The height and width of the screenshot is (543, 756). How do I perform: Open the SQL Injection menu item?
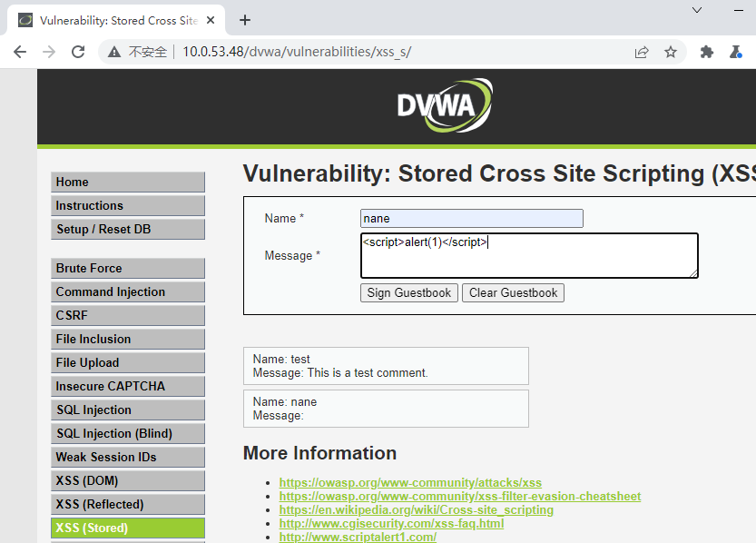click(128, 410)
